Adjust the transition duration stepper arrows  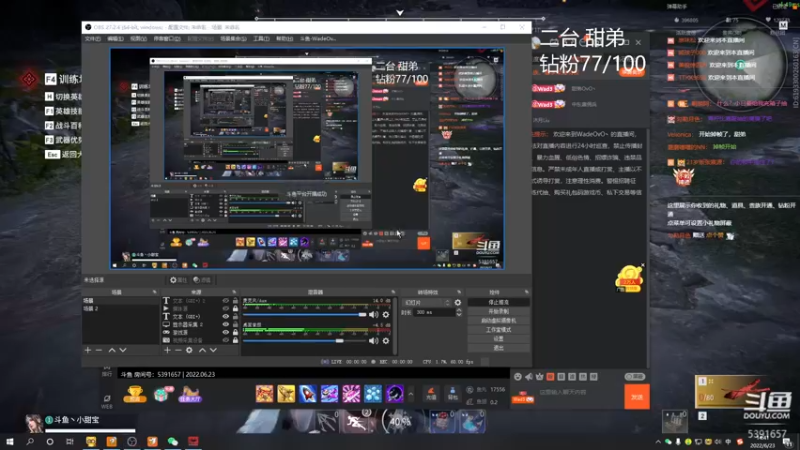(459, 312)
